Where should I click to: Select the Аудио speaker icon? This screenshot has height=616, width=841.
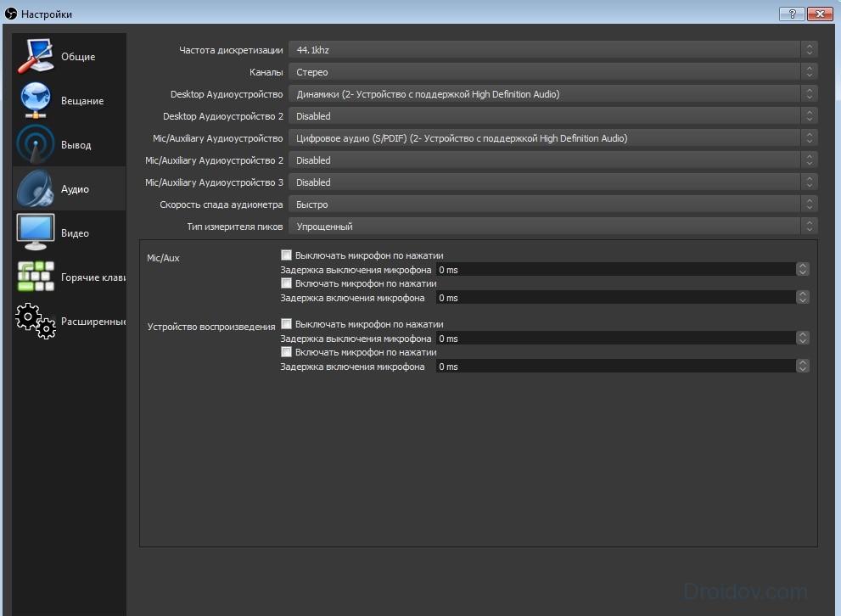click(36, 188)
